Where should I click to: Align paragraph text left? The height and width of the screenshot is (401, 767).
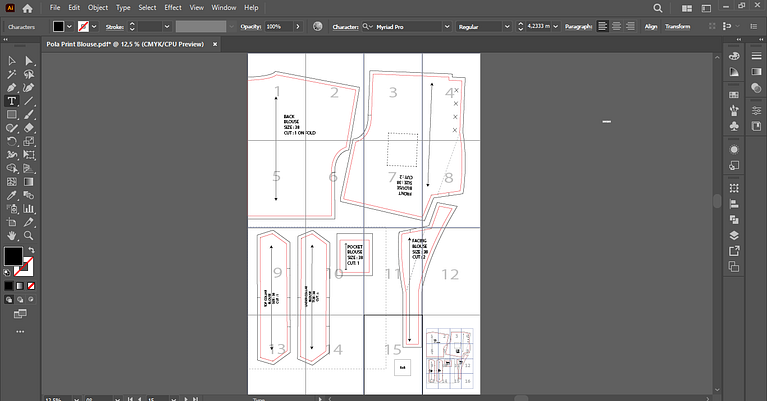click(603, 26)
